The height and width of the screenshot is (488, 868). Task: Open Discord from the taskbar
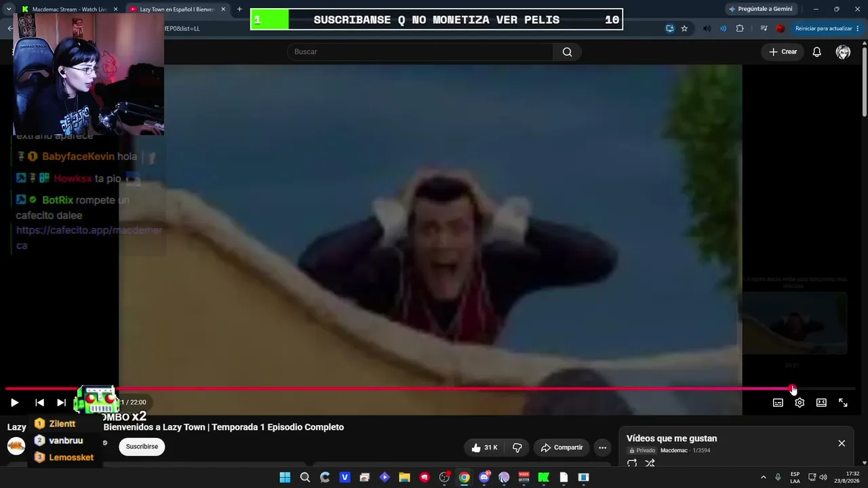click(x=484, y=477)
